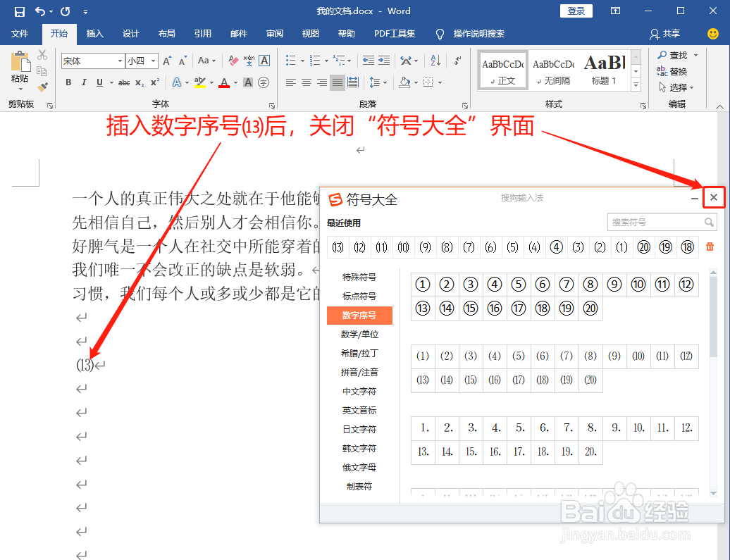The height and width of the screenshot is (560, 730).
Task: Click the Redo icon in quick access toolbar
Action: (x=65, y=11)
